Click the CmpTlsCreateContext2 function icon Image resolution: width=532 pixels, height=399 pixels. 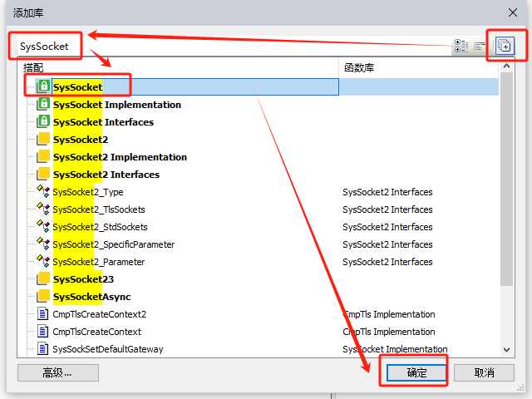(x=44, y=314)
